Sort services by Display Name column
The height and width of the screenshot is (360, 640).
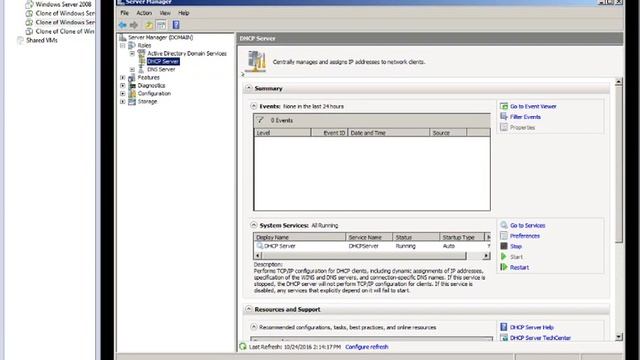click(x=300, y=237)
